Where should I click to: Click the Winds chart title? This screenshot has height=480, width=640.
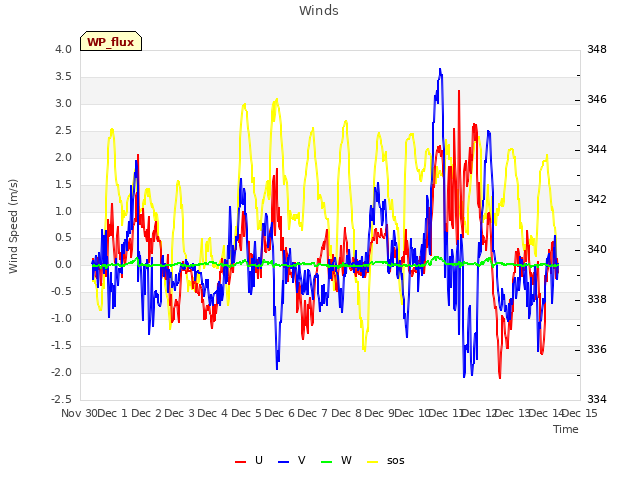319,11
